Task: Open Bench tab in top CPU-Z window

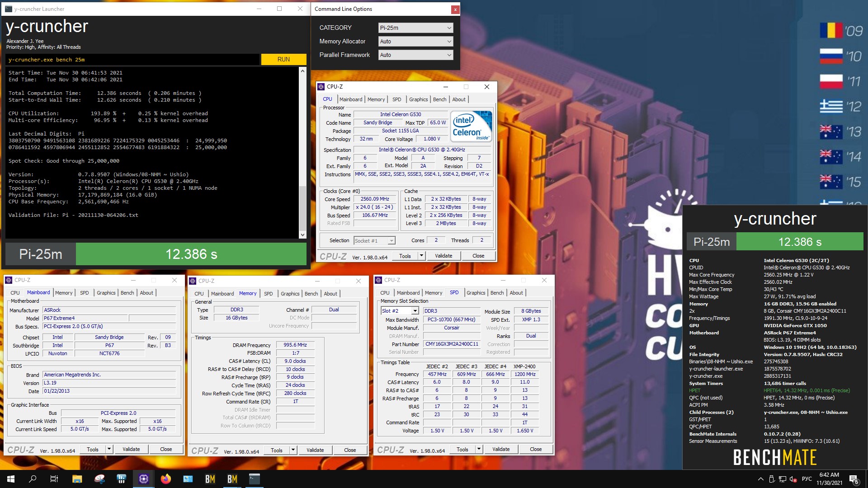Action: click(x=439, y=99)
